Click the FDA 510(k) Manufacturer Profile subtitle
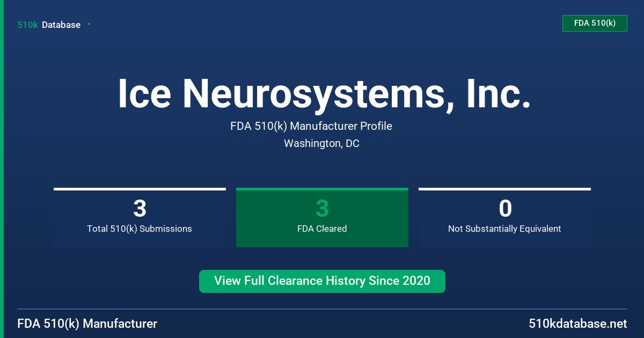This screenshot has width=644, height=338. (x=311, y=126)
